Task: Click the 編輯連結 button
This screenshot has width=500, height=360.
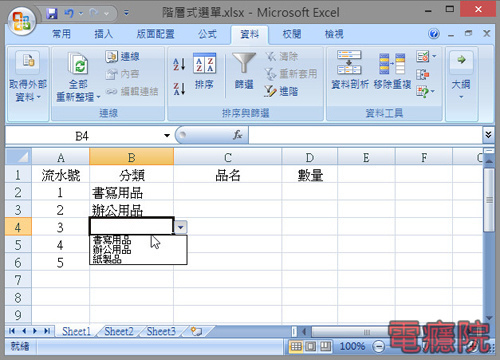Action: (x=132, y=91)
